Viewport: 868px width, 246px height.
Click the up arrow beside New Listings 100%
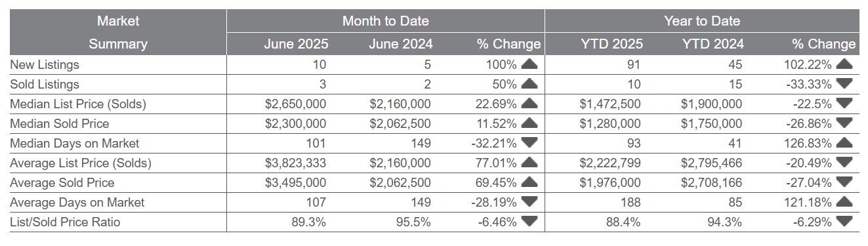coord(529,64)
